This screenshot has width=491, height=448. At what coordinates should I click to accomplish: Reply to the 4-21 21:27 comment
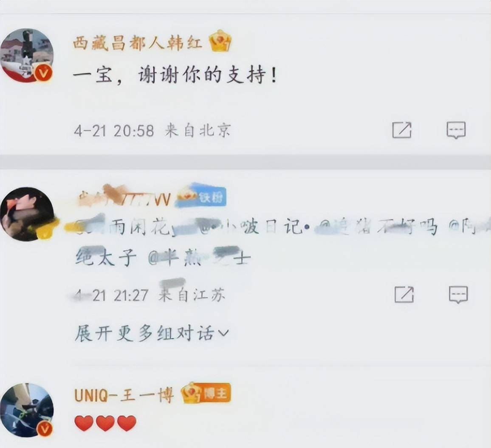coord(458,294)
